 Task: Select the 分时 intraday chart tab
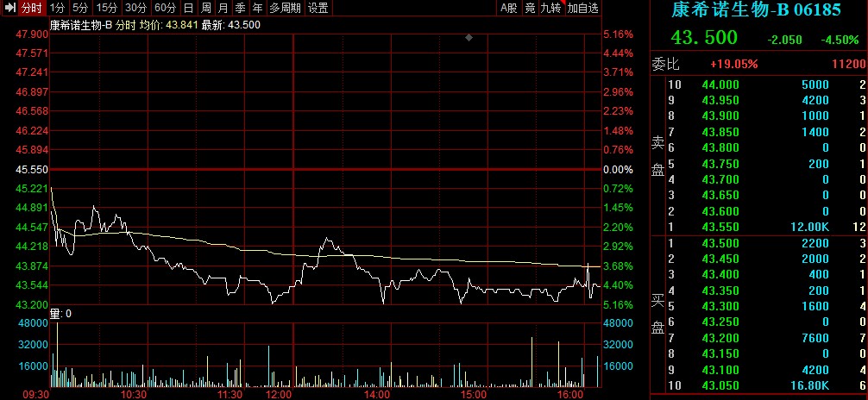(31, 8)
